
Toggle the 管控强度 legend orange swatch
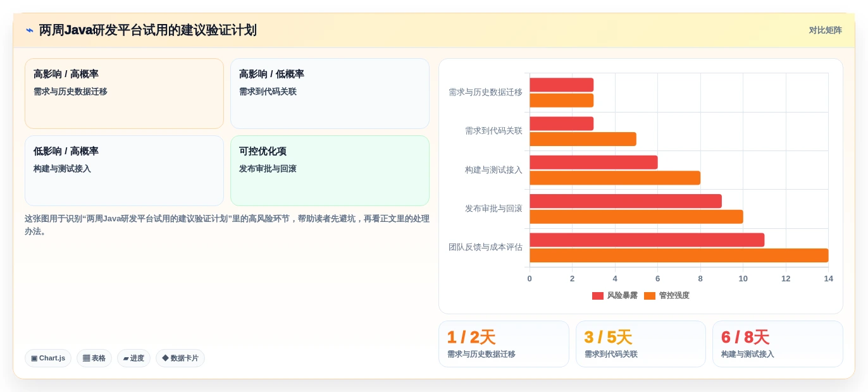pyautogui.click(x=650, y=296)
